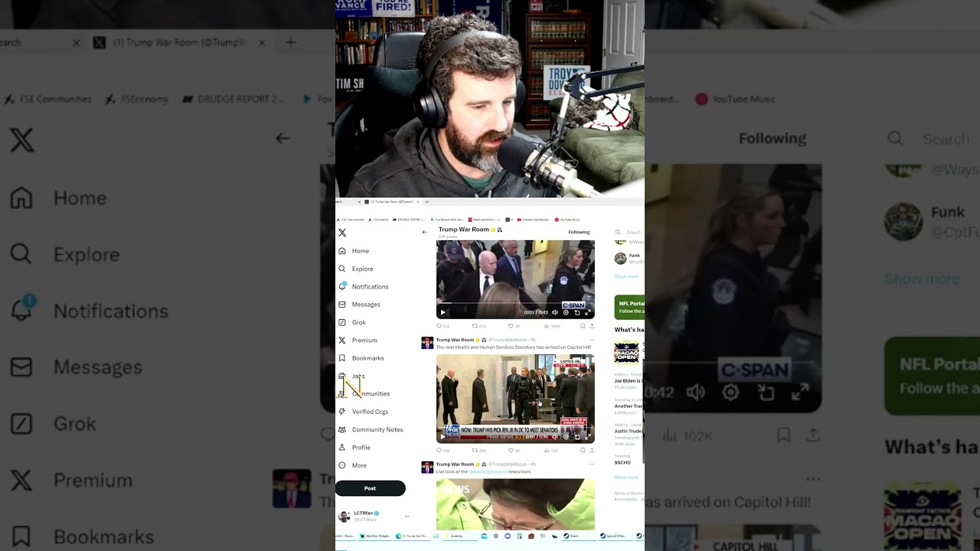Repost the post with 495 reposts
Viewport: 980px width, 551px height.
pyautogui.click(x=479, y=451)
